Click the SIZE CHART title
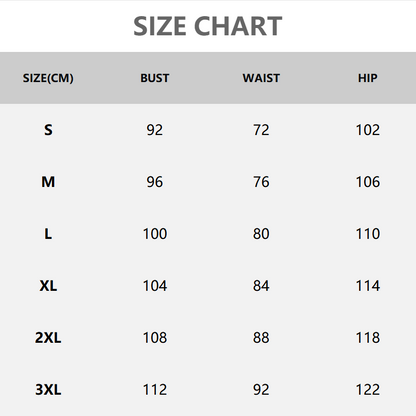The image size is (416, 416). (x=208, y=26)
